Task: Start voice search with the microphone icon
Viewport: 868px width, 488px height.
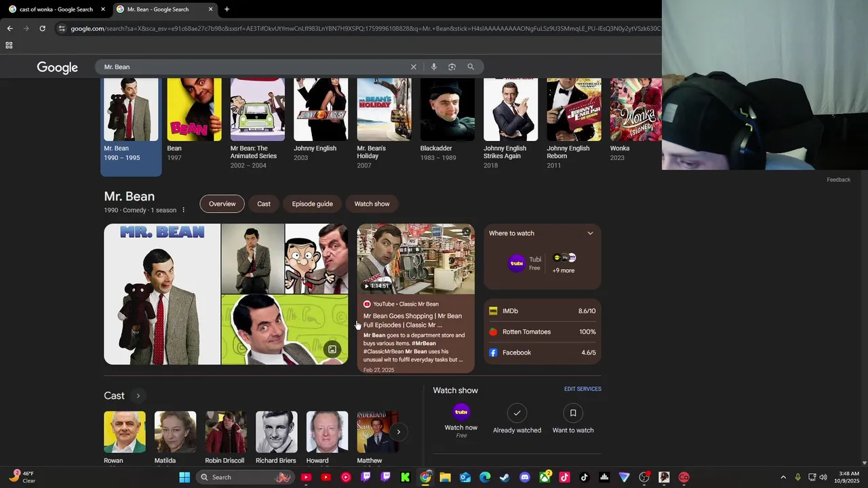Action: click(433, 67)
